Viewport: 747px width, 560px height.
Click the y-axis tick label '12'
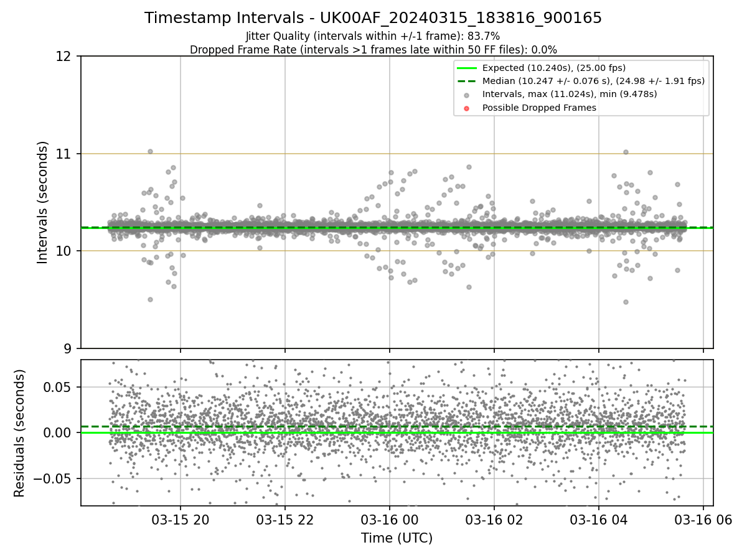pos(63,57)
